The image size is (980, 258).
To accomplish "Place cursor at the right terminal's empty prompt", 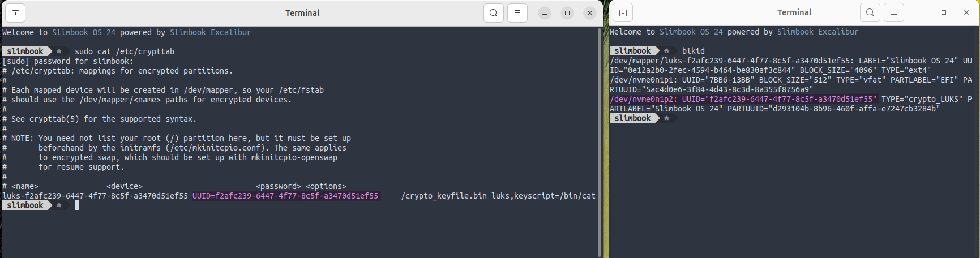I will pyautogui.click(x=684, y=118).
